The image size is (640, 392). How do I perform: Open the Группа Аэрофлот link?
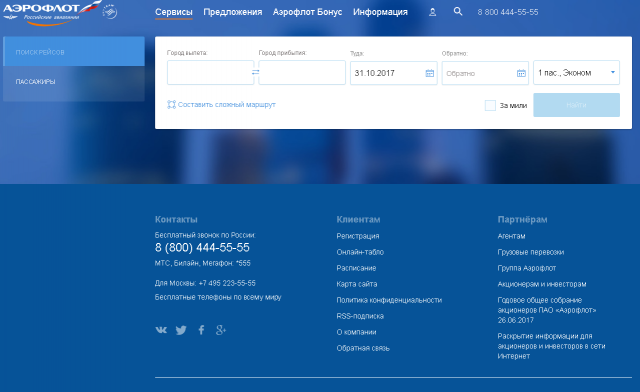click(527, 268)
